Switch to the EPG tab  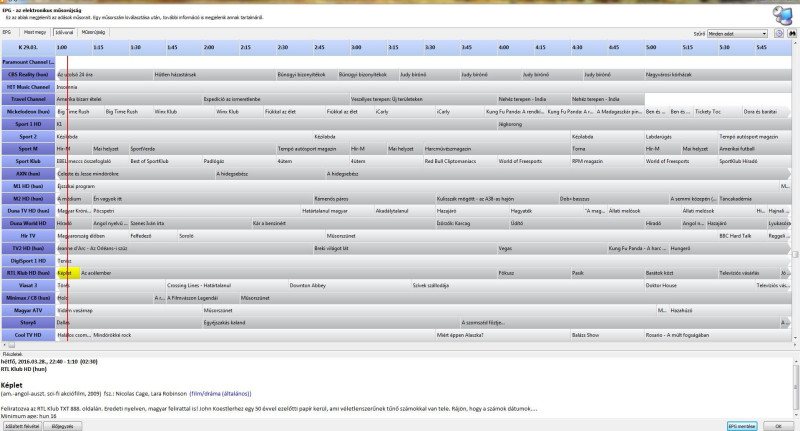tap(7, 32)
